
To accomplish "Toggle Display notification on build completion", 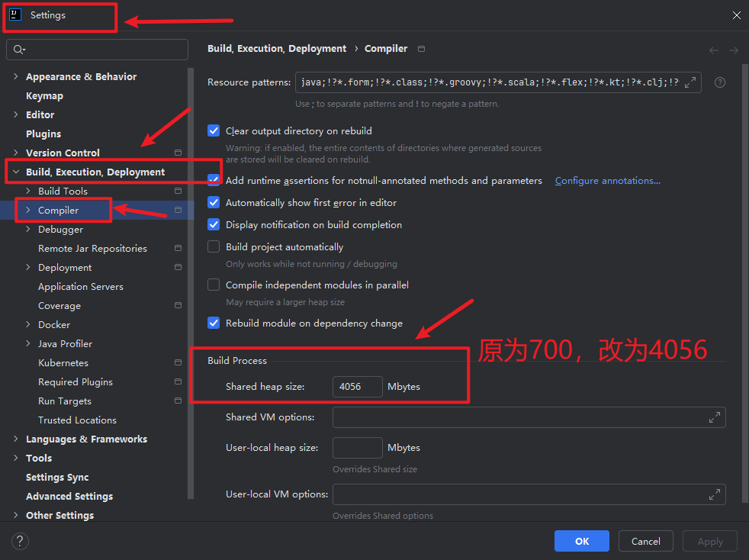I will 214,224.
